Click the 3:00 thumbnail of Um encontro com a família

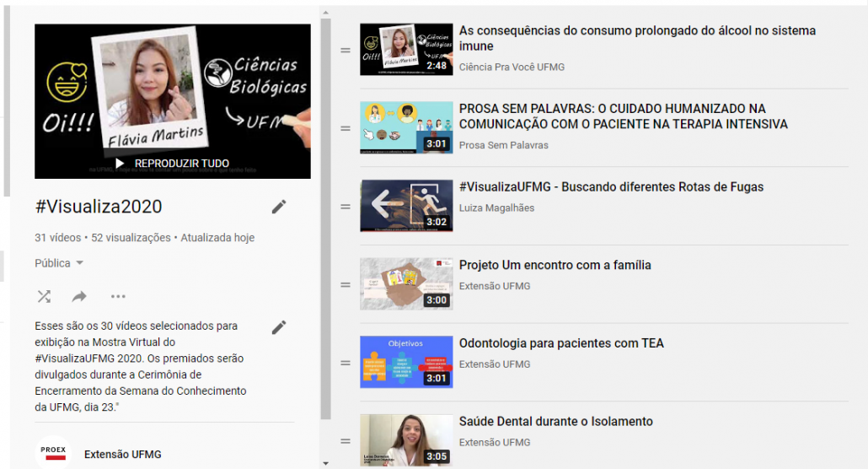[406, 283]
